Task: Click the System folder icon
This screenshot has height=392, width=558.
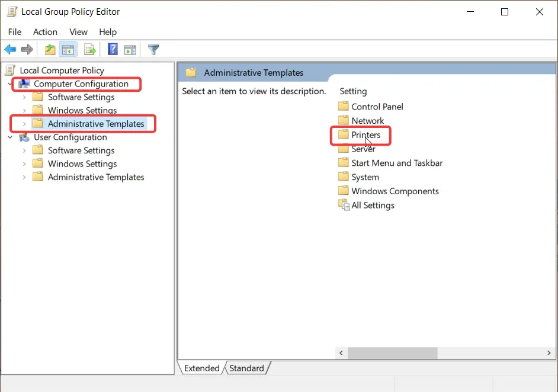Action: point(343,176)
